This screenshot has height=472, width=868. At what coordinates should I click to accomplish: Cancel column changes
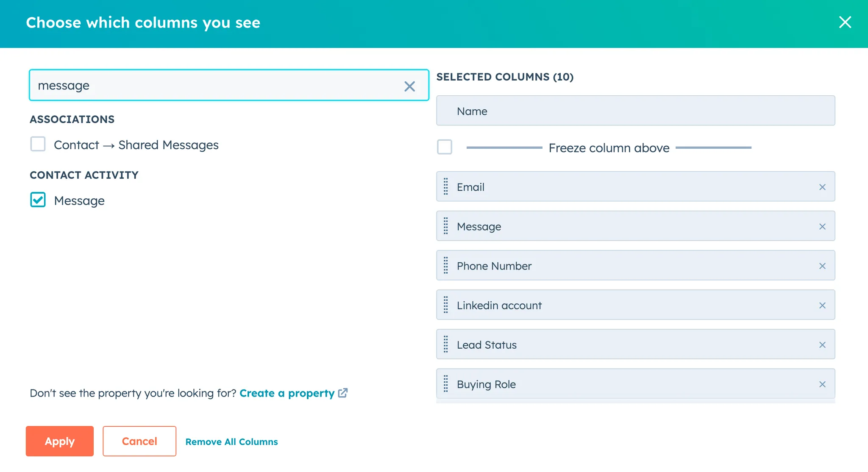pyautogui.click(x=139, y=441)
